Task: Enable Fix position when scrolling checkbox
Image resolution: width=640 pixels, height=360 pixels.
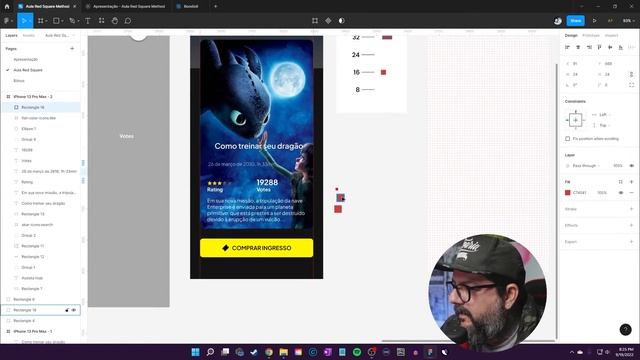Action: 567,139
